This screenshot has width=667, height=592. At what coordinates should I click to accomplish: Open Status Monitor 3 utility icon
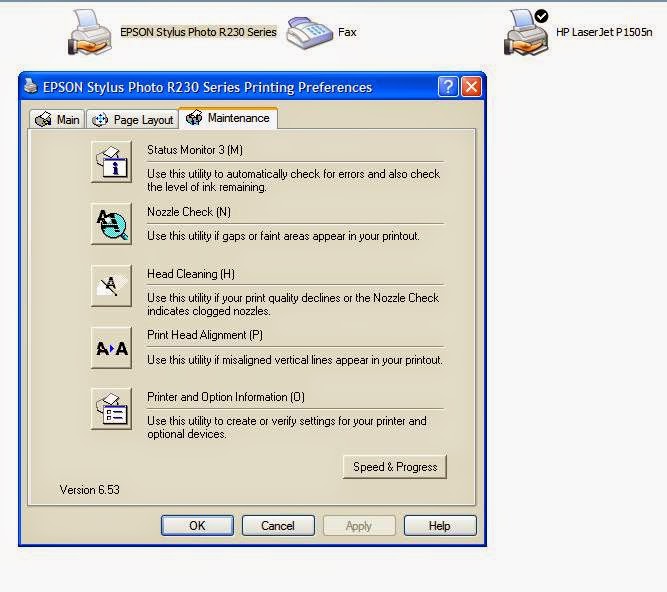111,162
